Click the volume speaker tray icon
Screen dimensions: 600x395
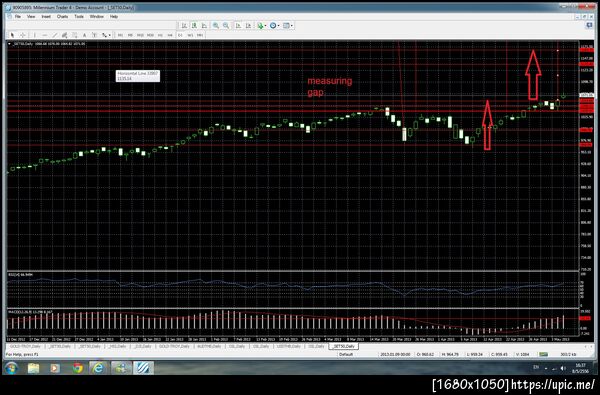click(x=563, y=368)
